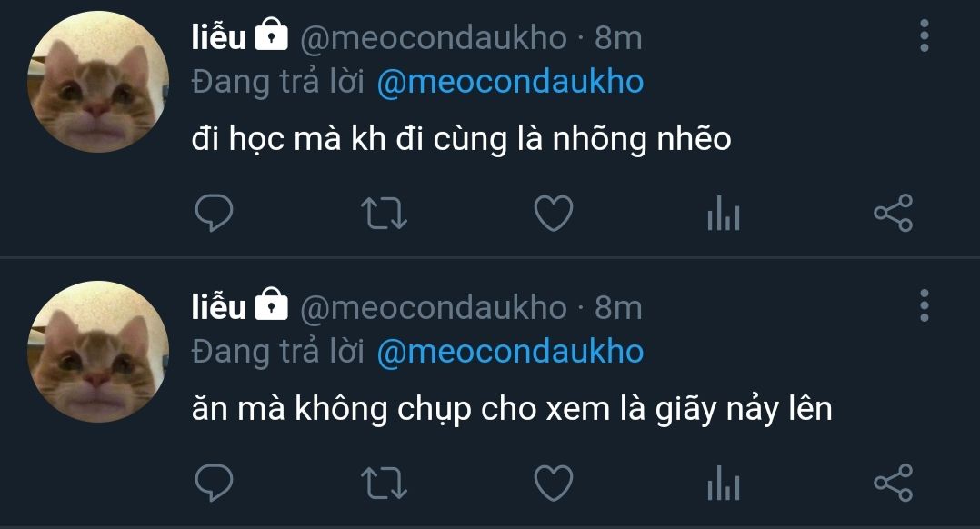Open the three-dot menu on the second tweet
This screenshot has width=980, height=529.
click(925, 305)
